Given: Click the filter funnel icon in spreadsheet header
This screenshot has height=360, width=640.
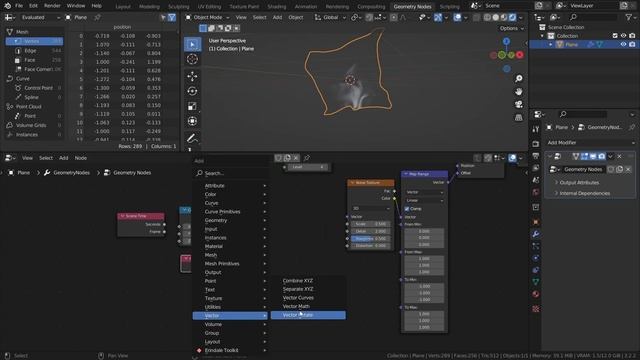Looking at the screenshot, I should click(x=172, y=18).
